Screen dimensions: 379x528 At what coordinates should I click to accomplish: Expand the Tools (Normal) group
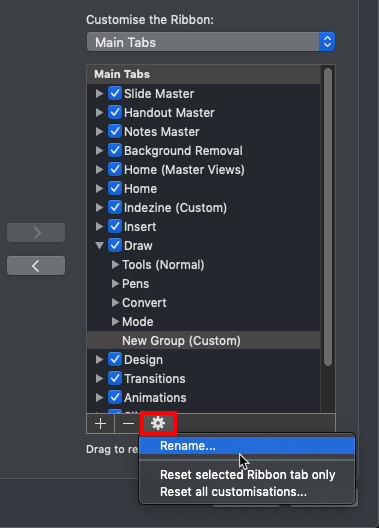point(115,264)
